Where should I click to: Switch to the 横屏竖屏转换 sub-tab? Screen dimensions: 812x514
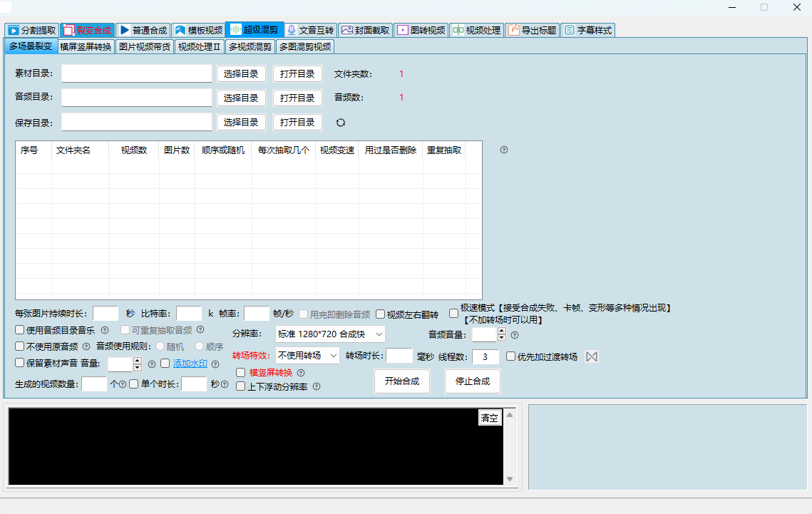click(x=86, y=47)
